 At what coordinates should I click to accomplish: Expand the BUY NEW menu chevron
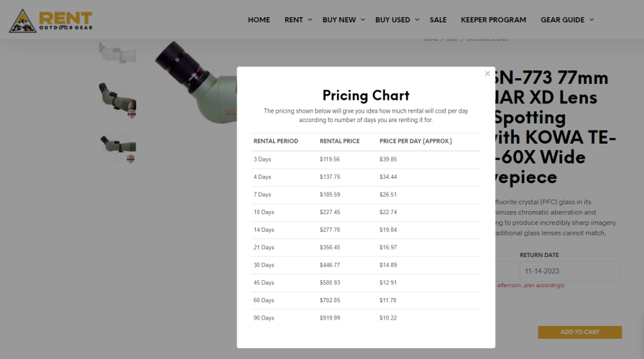(363, 19)
